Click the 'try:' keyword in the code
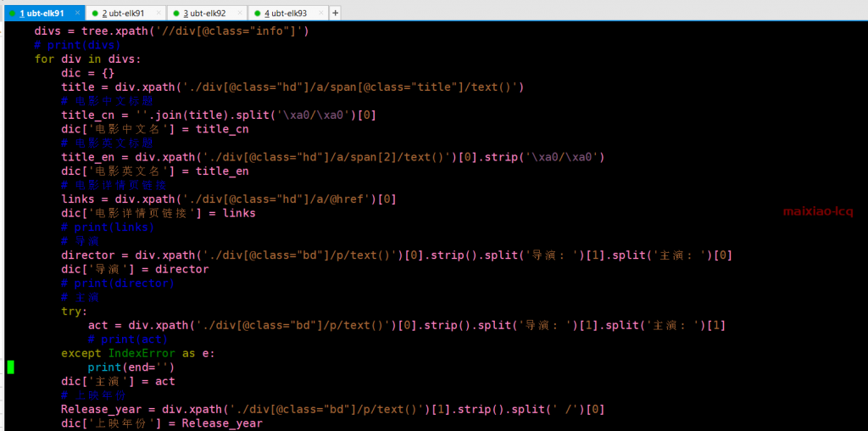The image size is (868, 431). click(74, 311)
